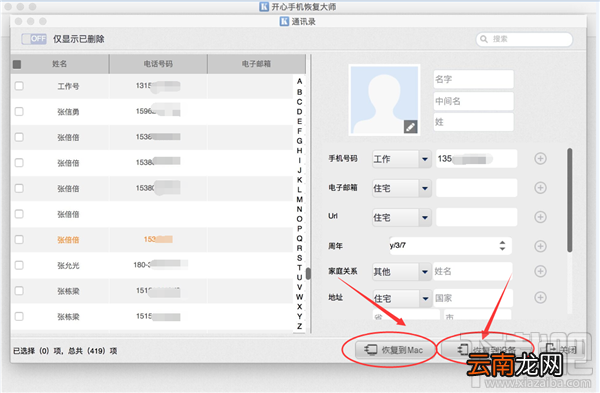Screen dimensions: 600x393
Task: Select the 工作号 contact name
Action: [68, 86]
